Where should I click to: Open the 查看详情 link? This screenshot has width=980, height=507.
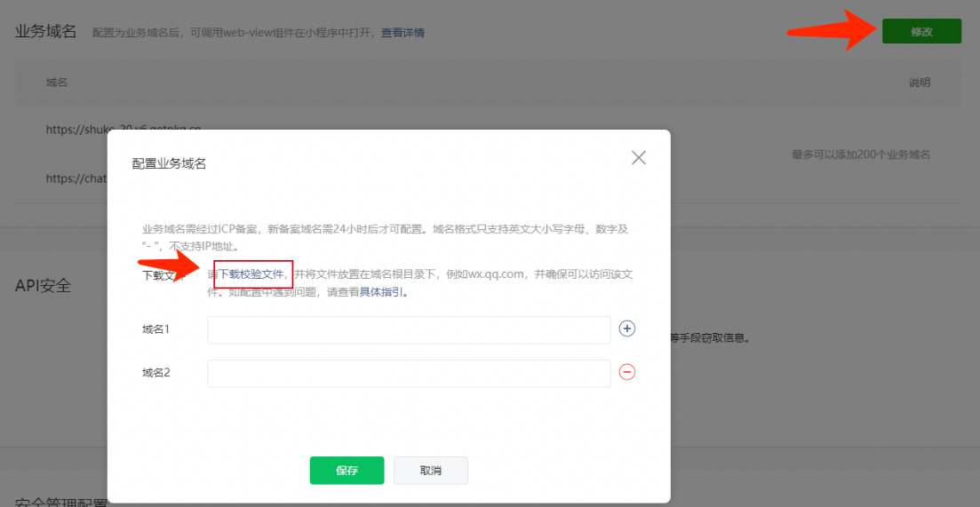402,33
